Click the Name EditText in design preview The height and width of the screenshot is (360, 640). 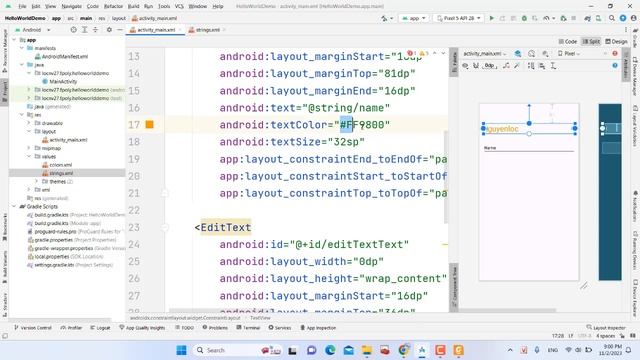point(529,148)
